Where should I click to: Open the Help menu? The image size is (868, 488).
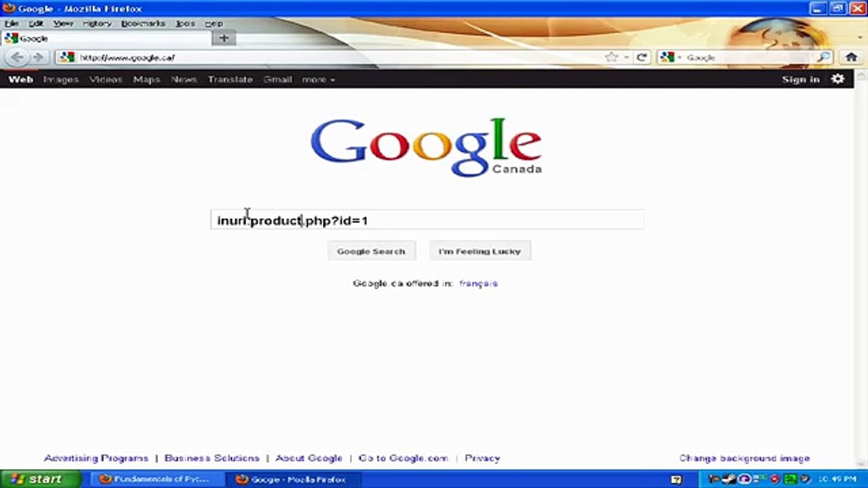214,23
